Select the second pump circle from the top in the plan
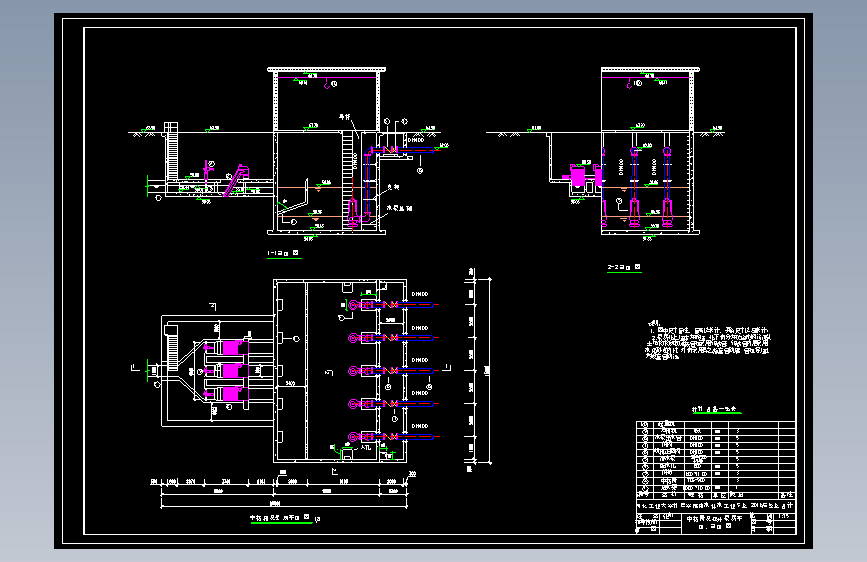 click(353, 337)
